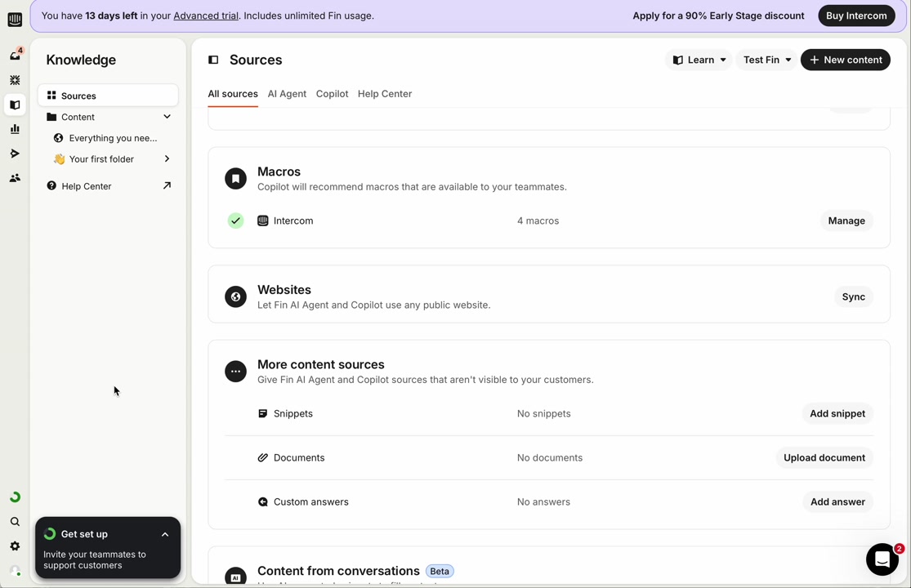Switch to the AI Agent tab
This screenshot has width=911, height=588.
(x=287, y=94)
